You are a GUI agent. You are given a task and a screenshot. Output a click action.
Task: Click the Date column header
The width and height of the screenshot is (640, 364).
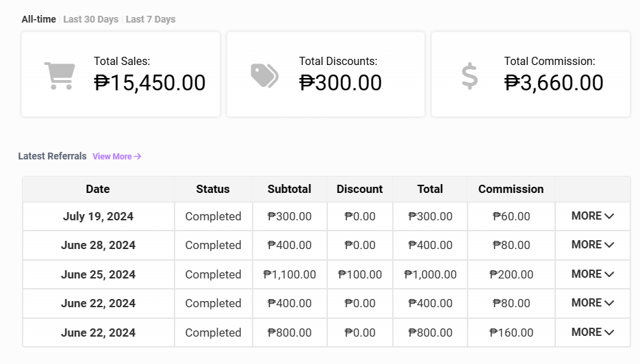(98, 189)
